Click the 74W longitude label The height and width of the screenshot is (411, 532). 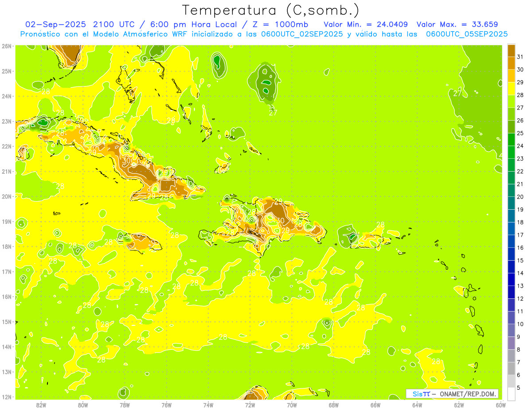tap(208, 405)
